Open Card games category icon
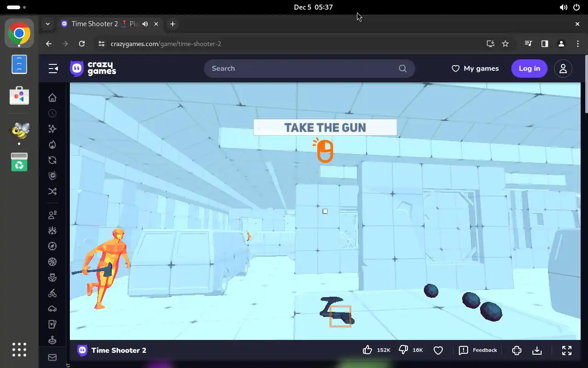The height and width of the screenshot is (368, 588). point(52,324)
